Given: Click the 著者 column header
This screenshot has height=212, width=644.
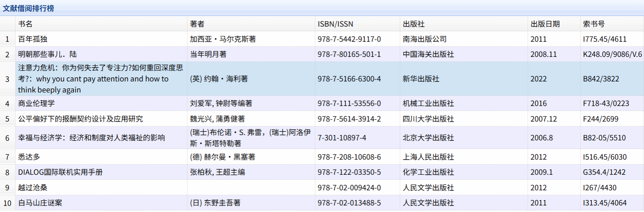Looking at the screenshot, I should tap(197, 24).
